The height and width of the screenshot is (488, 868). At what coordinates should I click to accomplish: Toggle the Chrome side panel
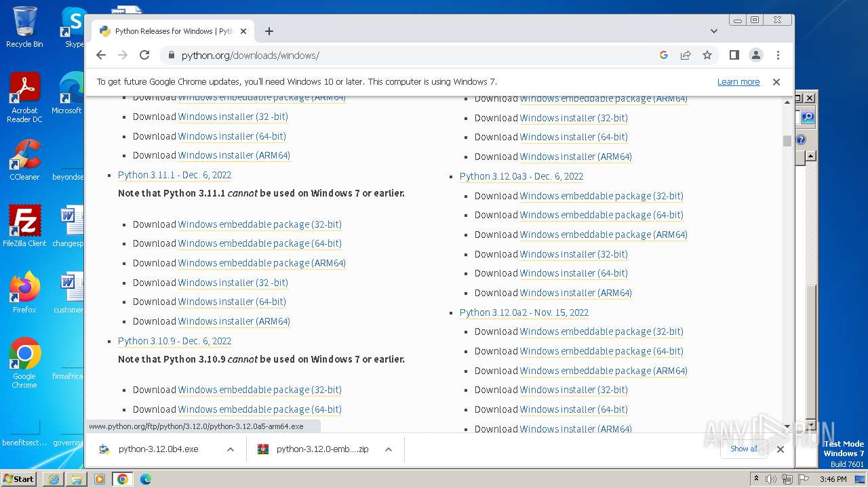734,56
